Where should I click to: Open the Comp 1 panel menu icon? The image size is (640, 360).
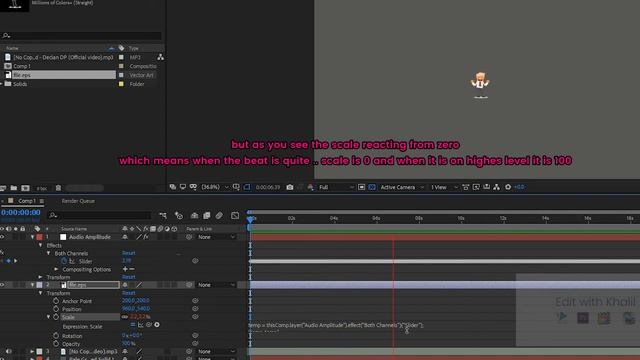[42, 201]
